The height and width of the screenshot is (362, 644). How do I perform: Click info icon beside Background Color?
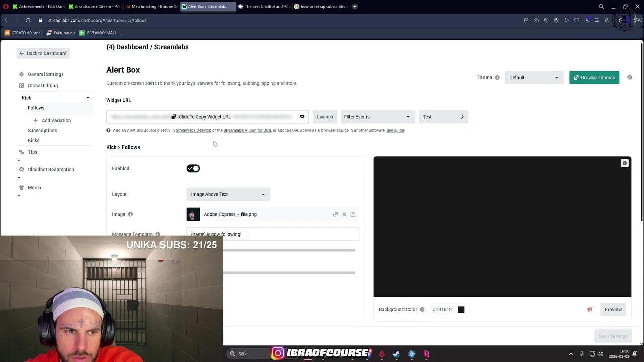click(422, 309)
